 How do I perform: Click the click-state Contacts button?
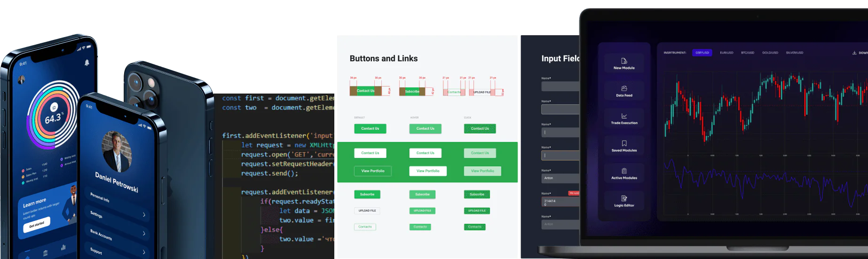coord(474,227)
